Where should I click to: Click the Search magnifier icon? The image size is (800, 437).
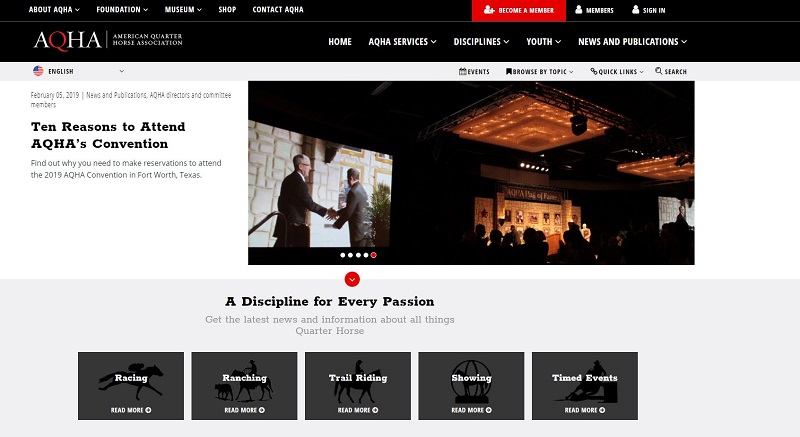point(659,71)
